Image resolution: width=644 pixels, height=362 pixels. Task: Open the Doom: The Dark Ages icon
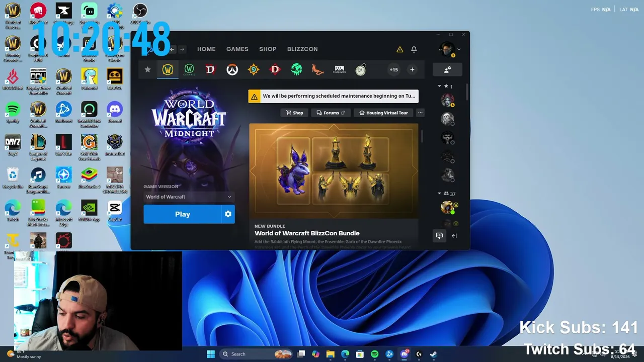[x=339, y=70]
